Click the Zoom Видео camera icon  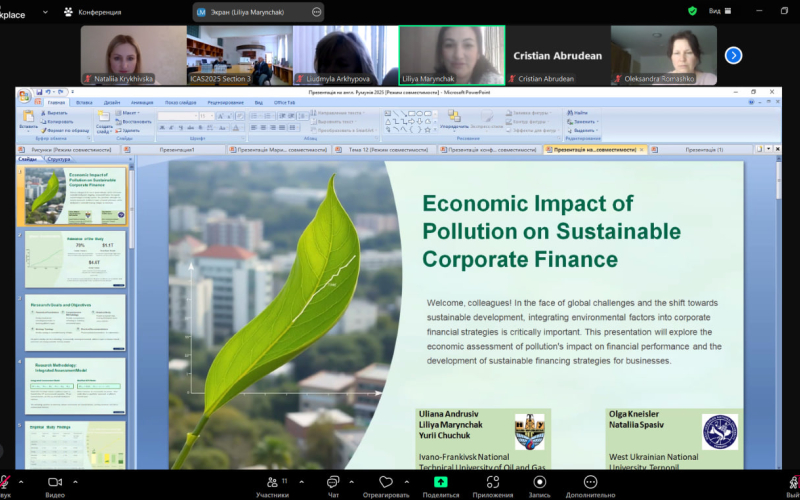click(55, 482)
